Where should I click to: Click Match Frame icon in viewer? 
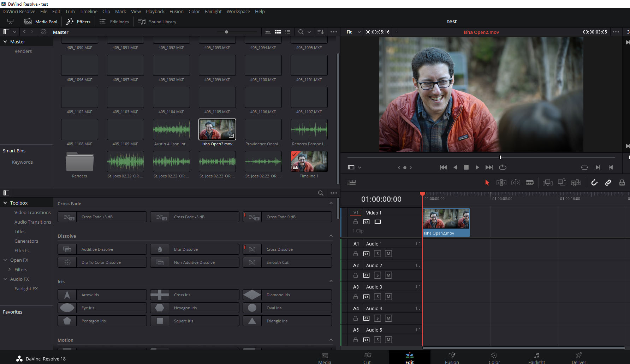pyautogui.click(x=584, y=167)
